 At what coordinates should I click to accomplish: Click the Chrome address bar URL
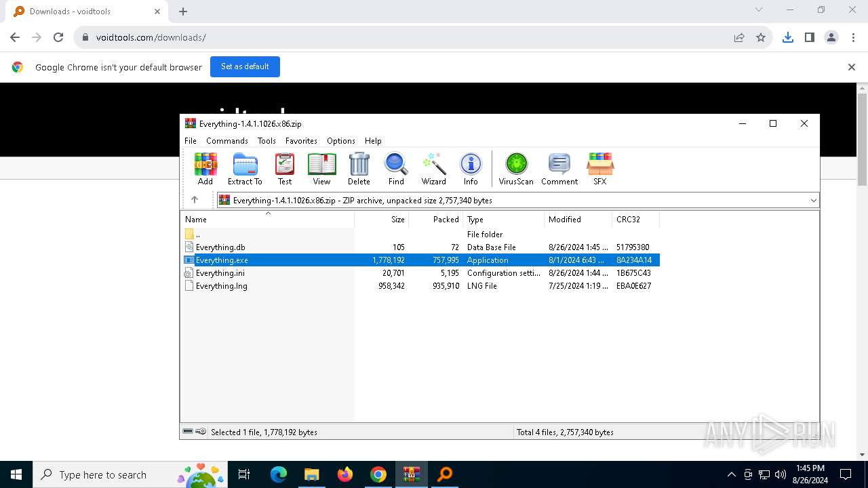151,37
